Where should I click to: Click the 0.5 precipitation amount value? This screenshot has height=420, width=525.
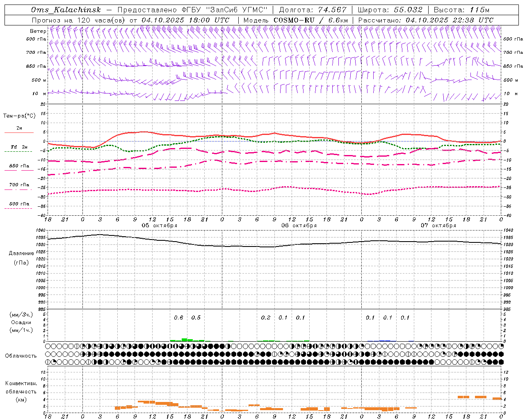pyautogui.click(x=196, y=317)
